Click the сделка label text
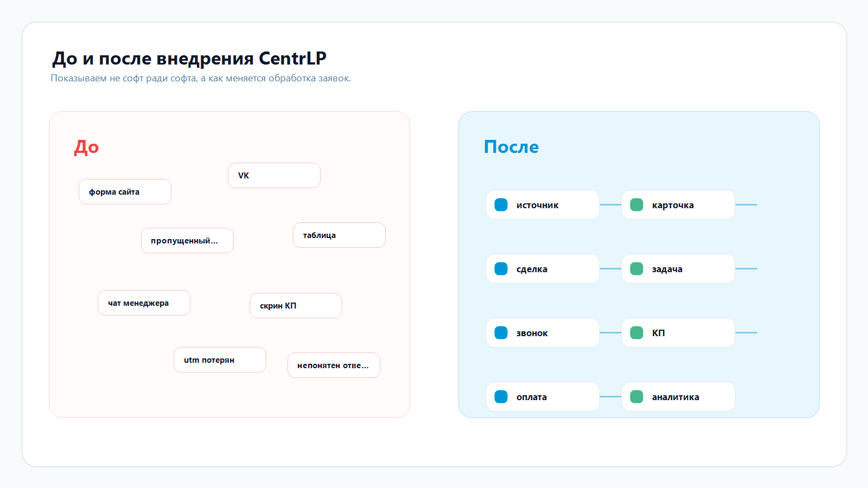This screenshot has height=488, width=868. point(532,269)
